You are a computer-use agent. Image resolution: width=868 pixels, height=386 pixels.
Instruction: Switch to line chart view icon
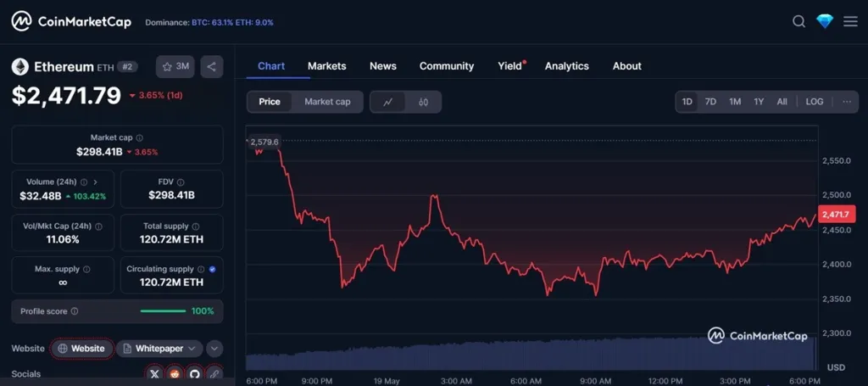click(x=387, y=102)
